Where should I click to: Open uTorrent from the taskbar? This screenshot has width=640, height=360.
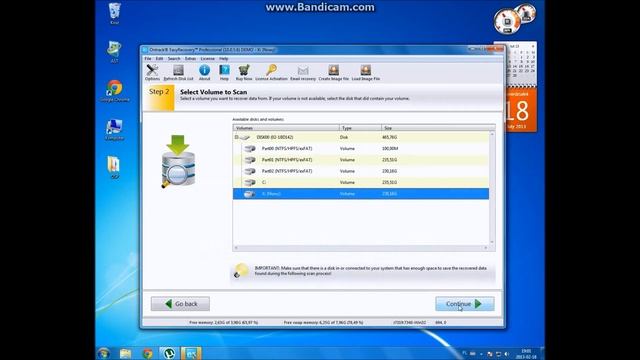(x=169, y=353)
